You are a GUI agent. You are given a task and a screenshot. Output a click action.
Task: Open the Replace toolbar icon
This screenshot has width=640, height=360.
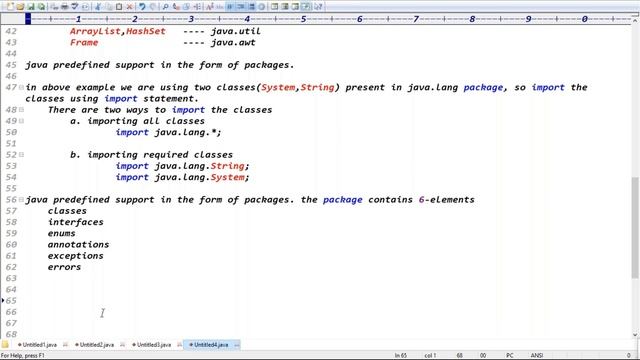pyautogui.click(x=176, y=7)
